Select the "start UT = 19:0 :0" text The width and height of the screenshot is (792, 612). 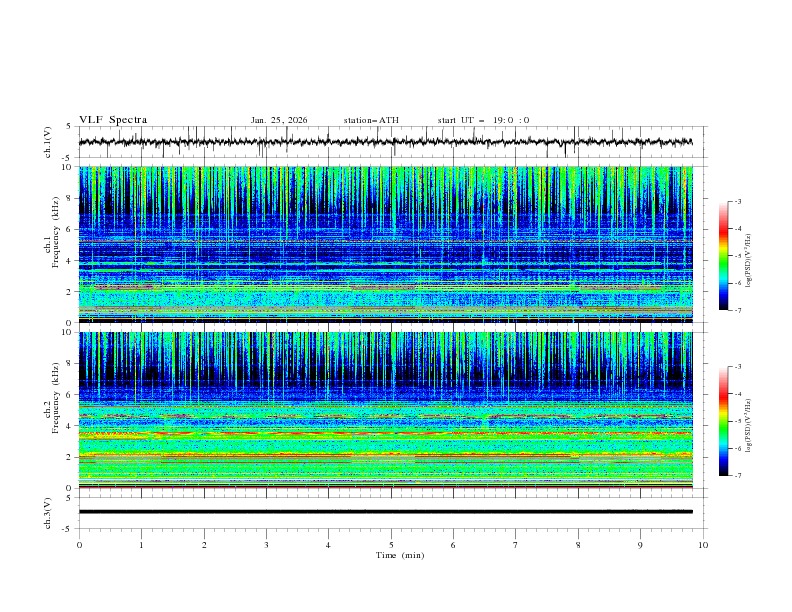[483, 120]
